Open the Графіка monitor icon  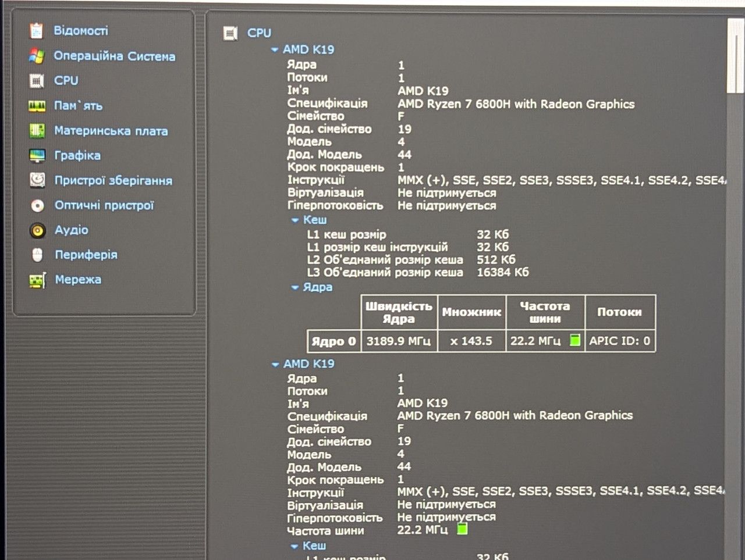pos(37,156)
